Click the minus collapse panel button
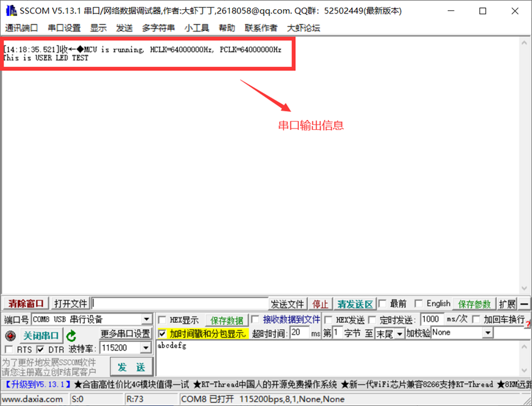Viewport: 532px width, 406px height. coord(525,304)
